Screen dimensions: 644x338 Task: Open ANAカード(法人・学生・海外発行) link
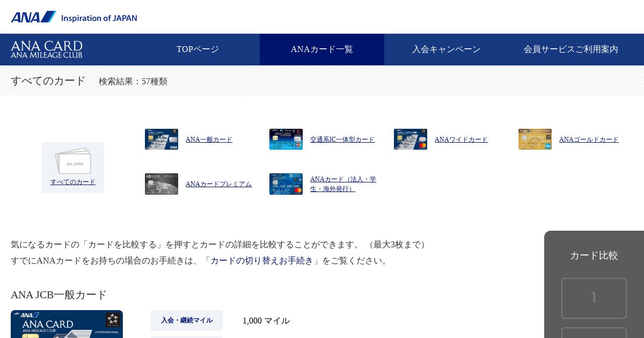[x=343, y=184]
